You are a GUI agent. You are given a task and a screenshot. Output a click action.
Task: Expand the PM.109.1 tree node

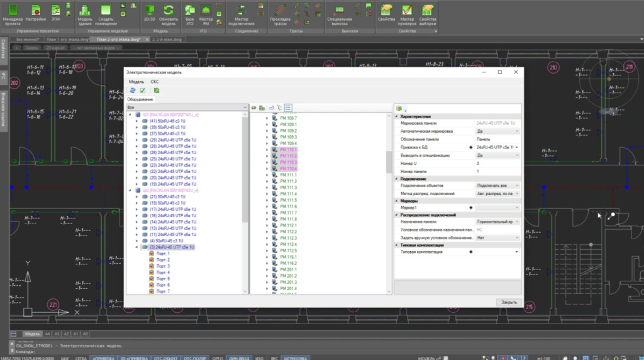click(267, 124)
